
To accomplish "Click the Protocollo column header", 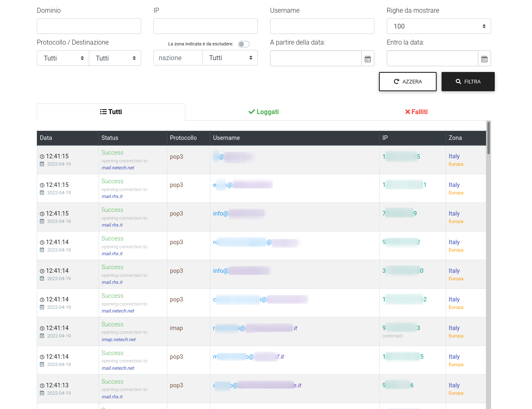I will point(189,138).
